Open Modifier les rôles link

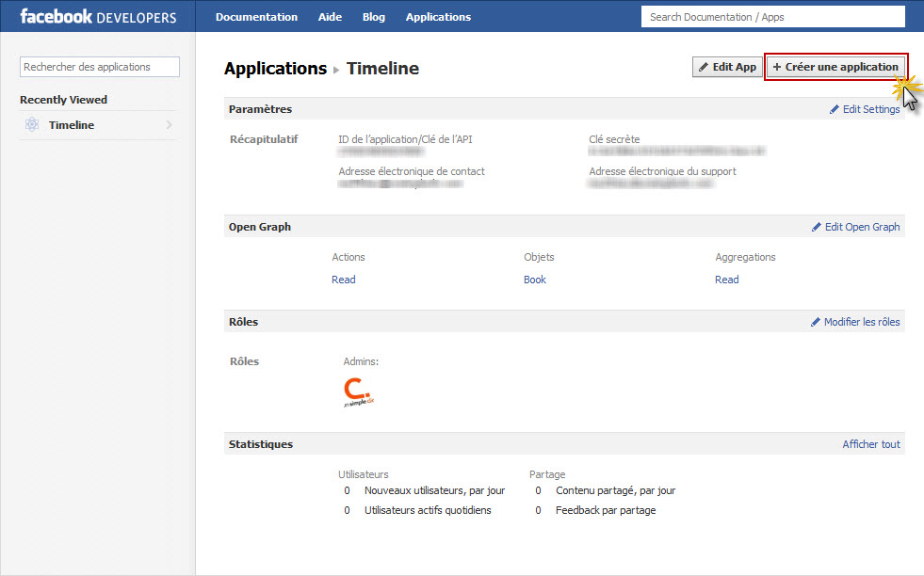coord(862,322)
